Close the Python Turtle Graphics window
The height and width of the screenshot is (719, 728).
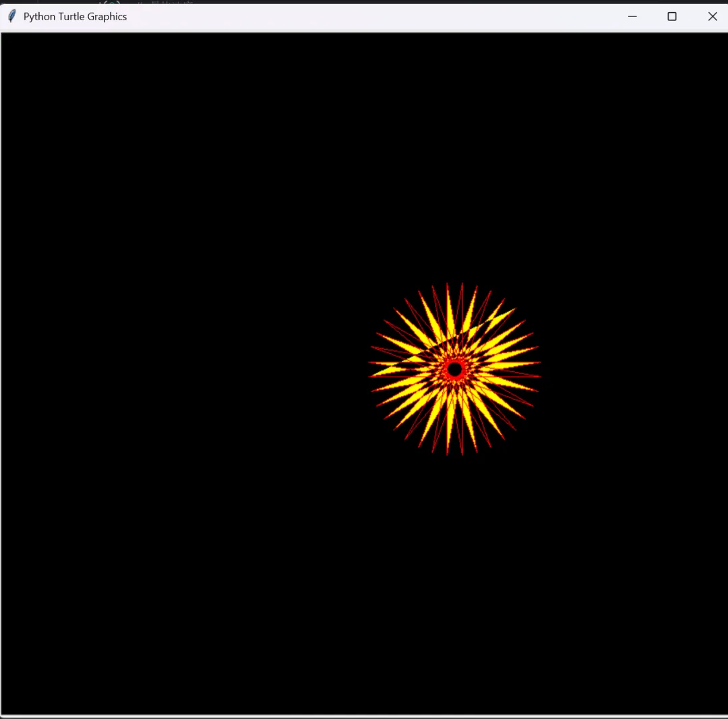(712, 16)
